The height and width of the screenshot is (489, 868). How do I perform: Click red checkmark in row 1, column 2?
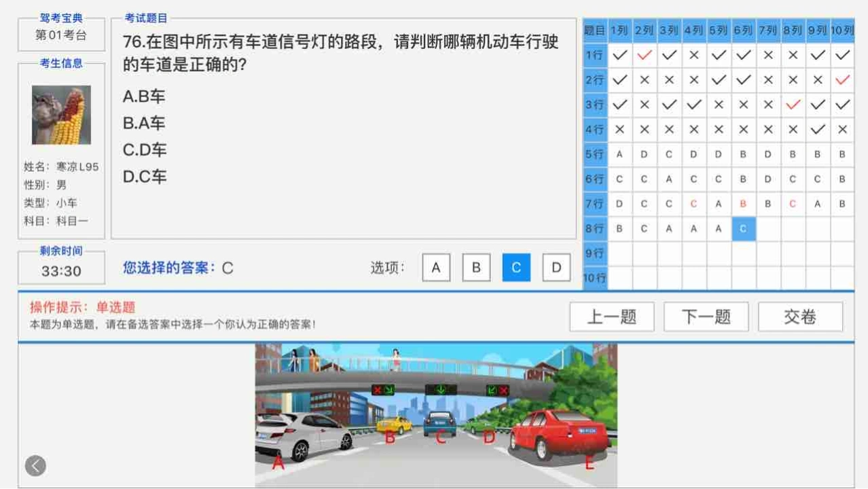click(644, 56)
